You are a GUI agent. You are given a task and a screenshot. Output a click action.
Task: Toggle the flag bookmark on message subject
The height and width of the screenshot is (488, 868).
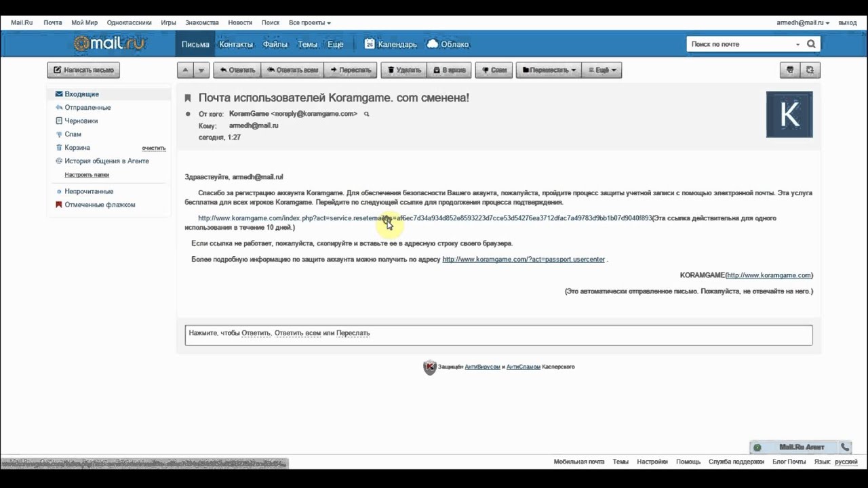tap(188, 98)
